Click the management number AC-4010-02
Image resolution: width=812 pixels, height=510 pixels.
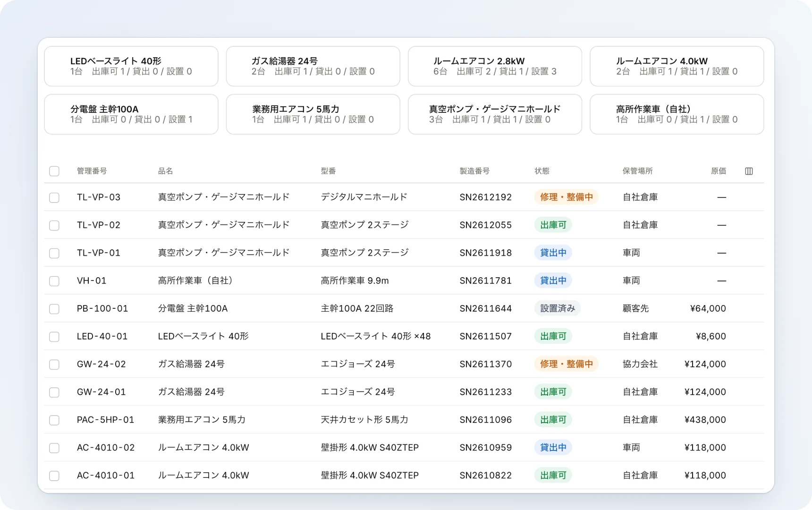coord(106,448)
